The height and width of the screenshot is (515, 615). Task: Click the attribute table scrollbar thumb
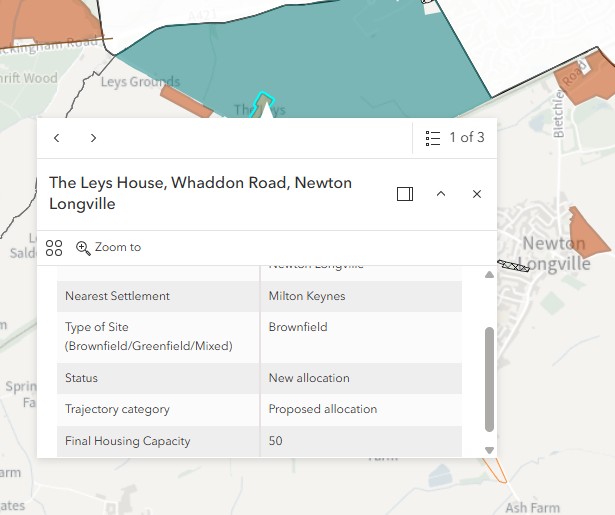[x=489, y=379]
